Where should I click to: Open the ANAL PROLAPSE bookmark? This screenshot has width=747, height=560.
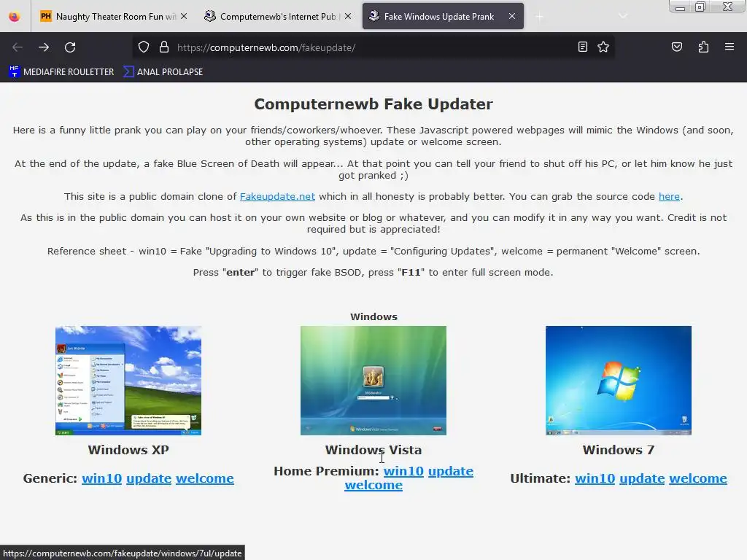coord(163,72)
